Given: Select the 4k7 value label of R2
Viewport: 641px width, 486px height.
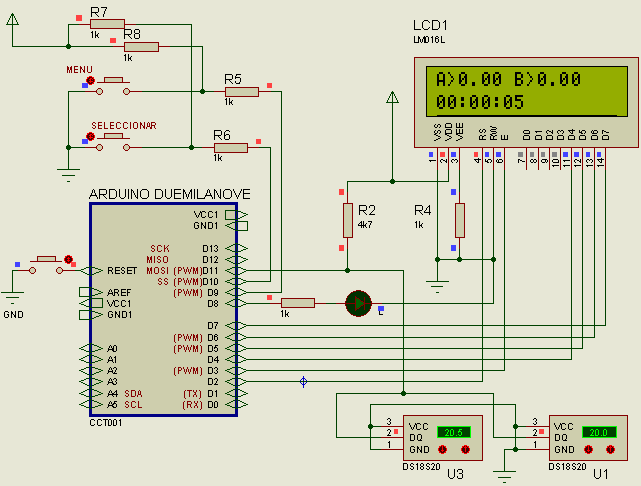Looking at the screenshot, I should point(365,225).
